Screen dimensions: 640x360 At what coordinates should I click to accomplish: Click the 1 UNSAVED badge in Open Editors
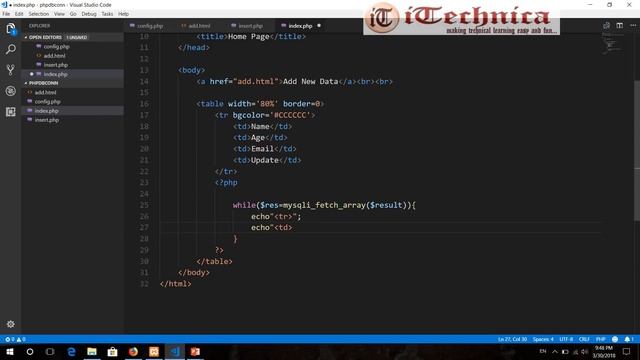(77, 38)
